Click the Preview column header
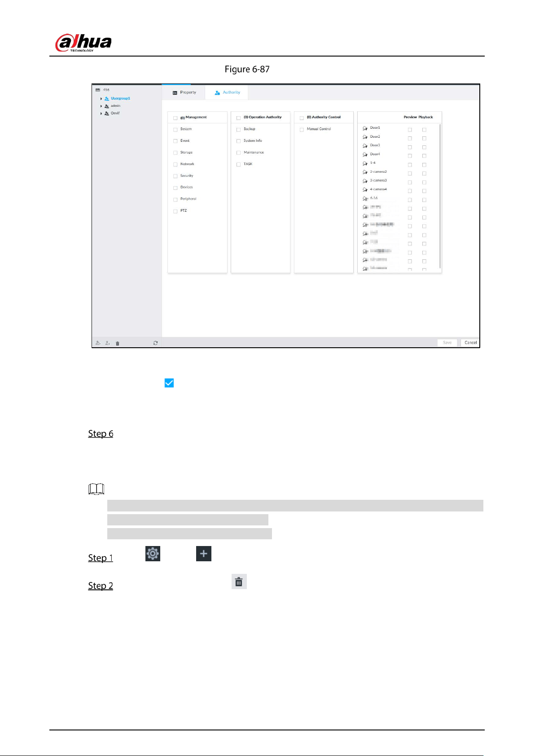The image size is (535, 756). point(410,117)
